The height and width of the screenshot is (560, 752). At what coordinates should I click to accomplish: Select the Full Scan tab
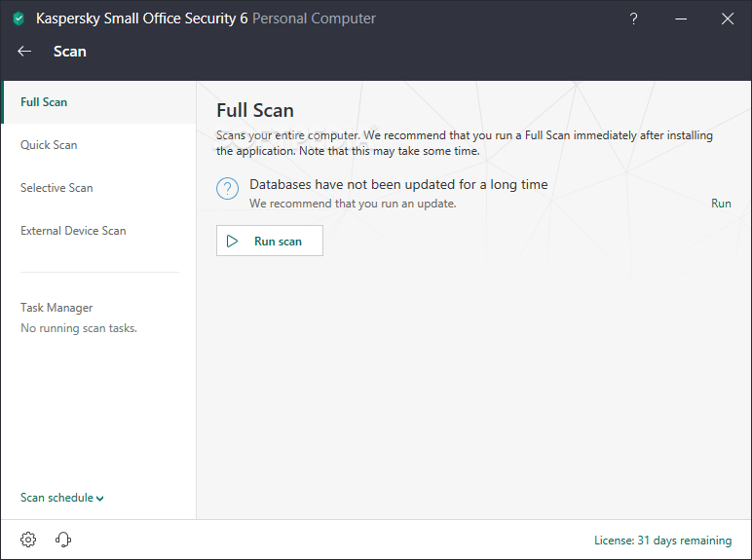tap(44, 102)
